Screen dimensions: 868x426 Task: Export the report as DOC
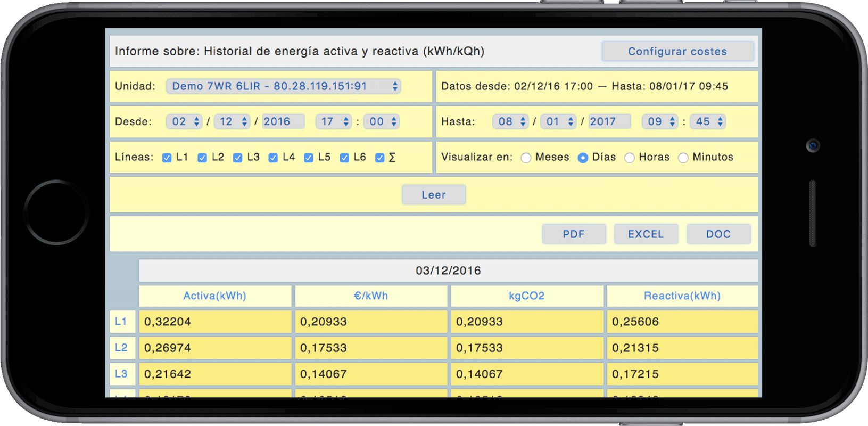pos(718,234)
